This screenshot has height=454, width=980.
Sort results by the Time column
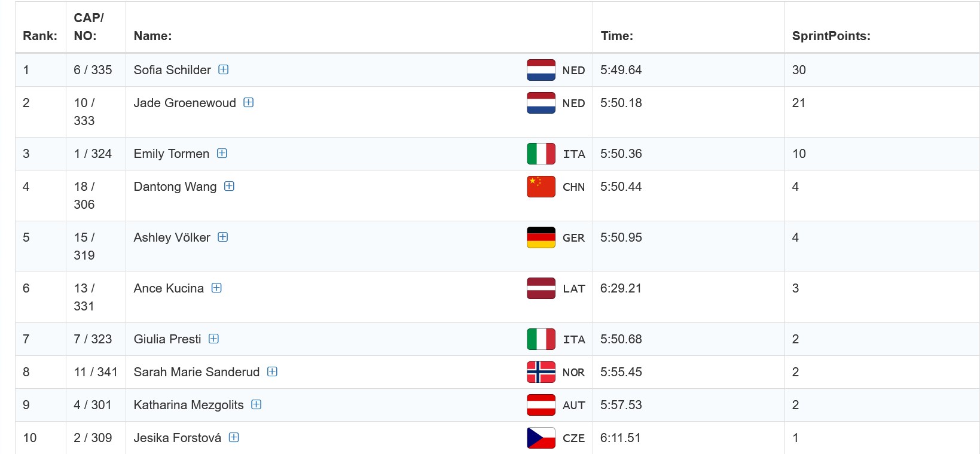(616, 36)
